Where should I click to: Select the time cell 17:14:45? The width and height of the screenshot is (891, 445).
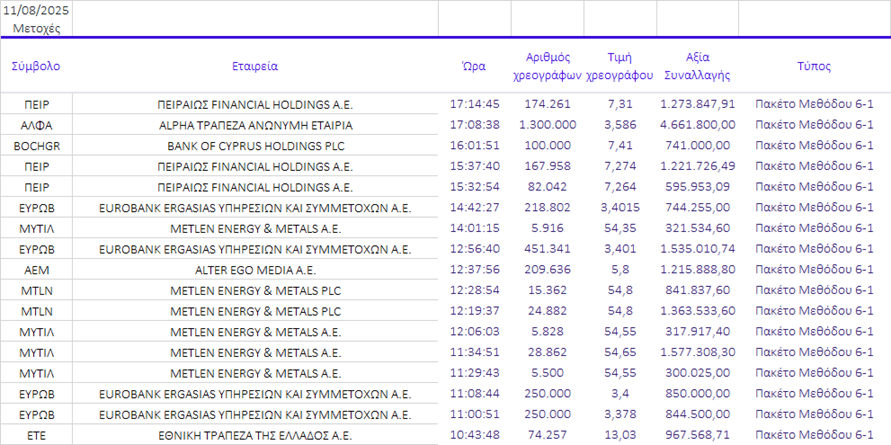474,104
